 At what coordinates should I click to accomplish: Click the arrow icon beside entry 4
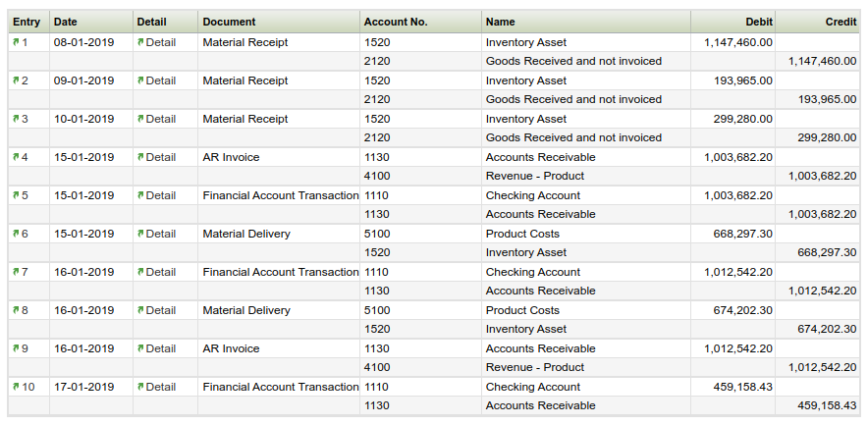click(x=16, y=157)
